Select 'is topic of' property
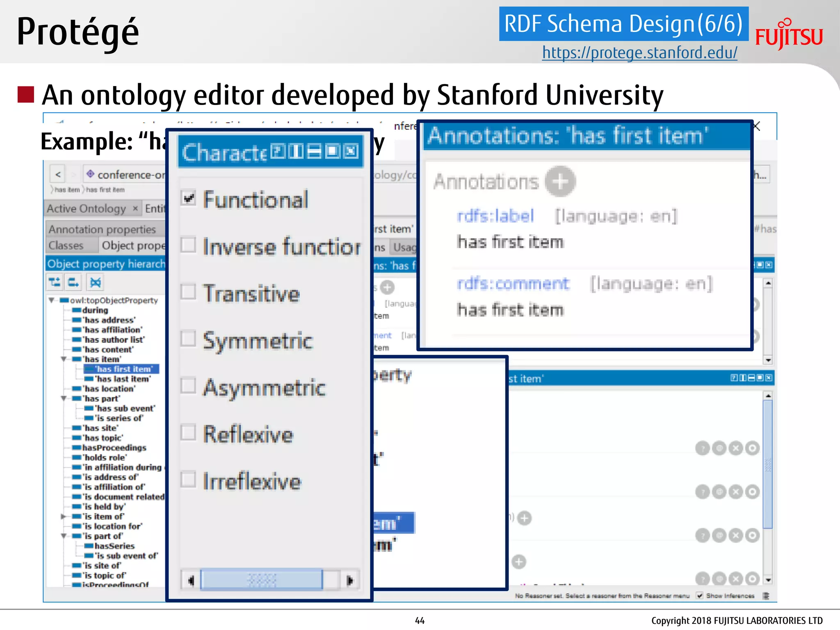840x630 pixels. point(99,576)
